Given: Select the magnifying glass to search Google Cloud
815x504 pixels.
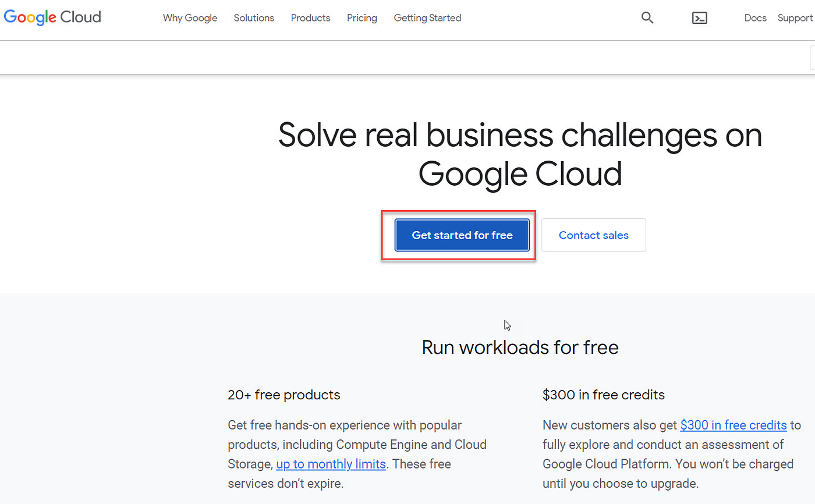Looking at the screenshot, I should click(647, 17).
